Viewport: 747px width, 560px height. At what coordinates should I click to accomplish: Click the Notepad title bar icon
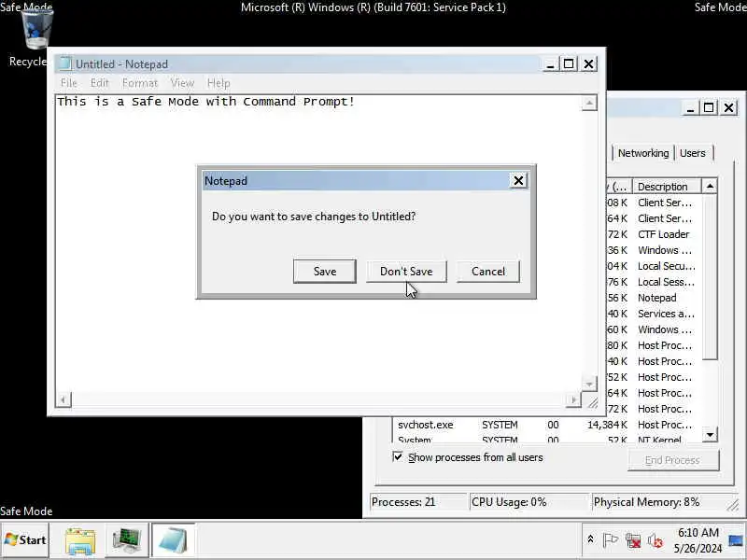click(x=64, y=63)
